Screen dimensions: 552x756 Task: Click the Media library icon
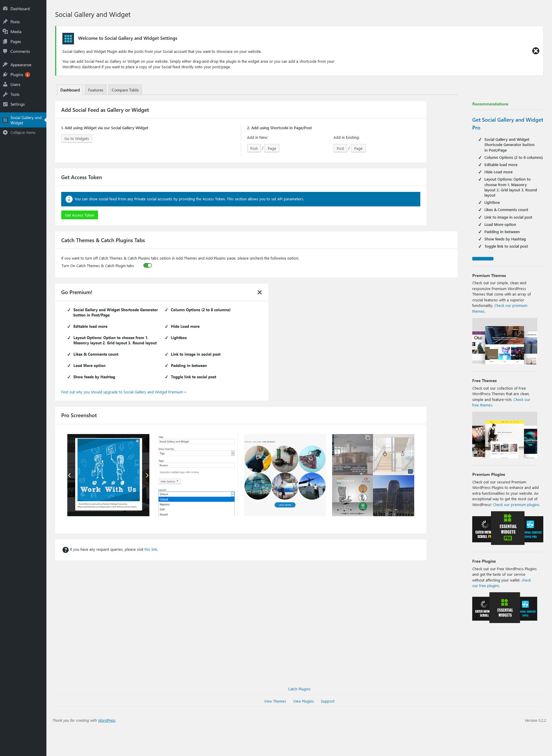click(5, 32)
